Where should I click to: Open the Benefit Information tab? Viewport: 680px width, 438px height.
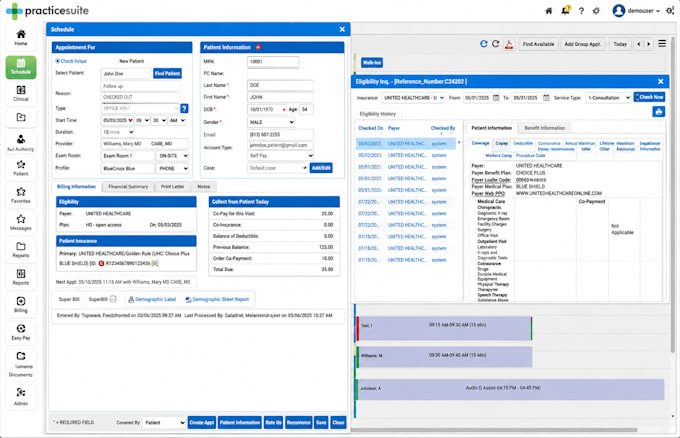pos(544,128)
